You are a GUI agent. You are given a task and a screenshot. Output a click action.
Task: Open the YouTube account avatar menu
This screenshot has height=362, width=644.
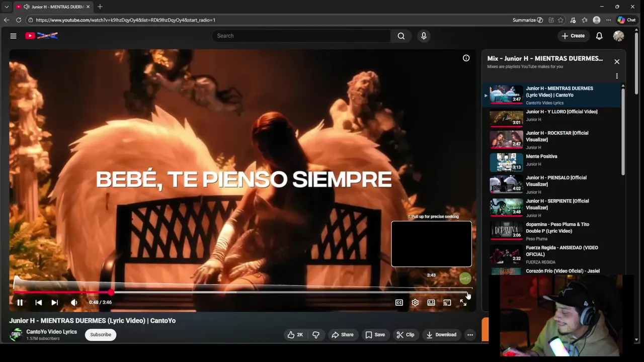tap(619, 36)
